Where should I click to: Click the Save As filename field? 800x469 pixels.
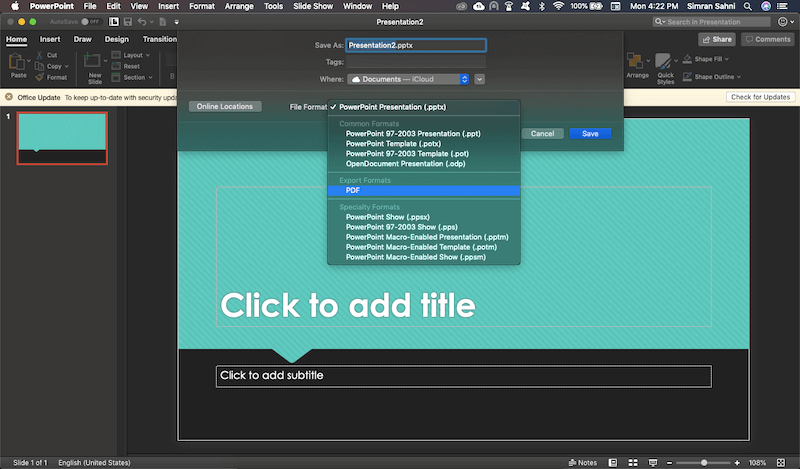[416, 45]
